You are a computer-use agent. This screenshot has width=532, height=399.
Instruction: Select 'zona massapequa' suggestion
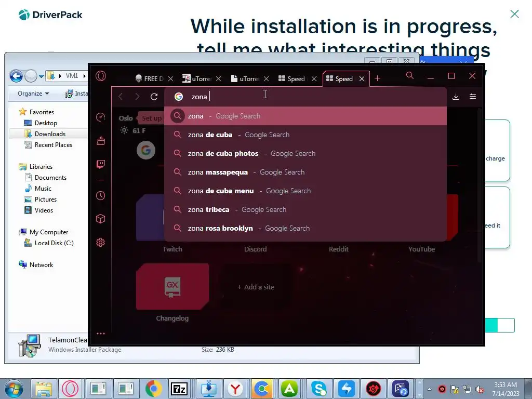305,172
